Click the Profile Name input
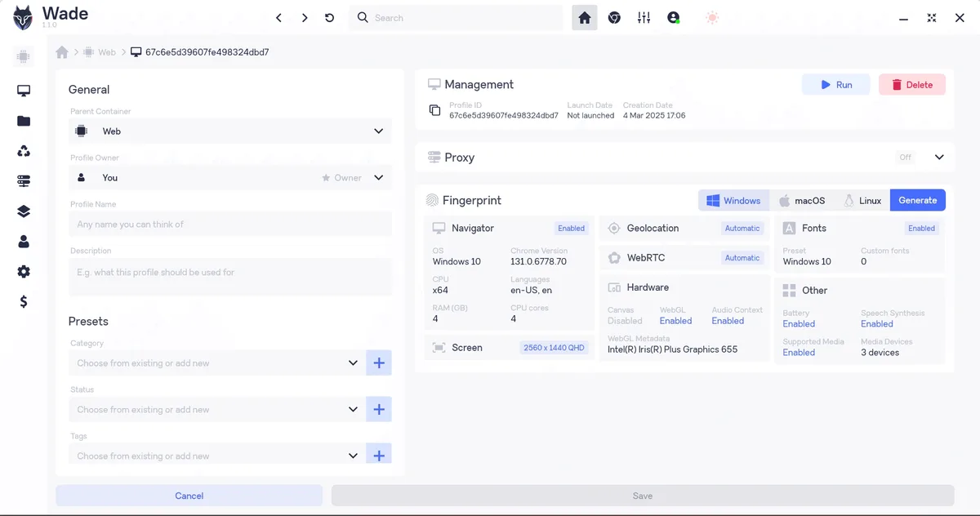The image size is (980, 516). click(x=230, y=225)
